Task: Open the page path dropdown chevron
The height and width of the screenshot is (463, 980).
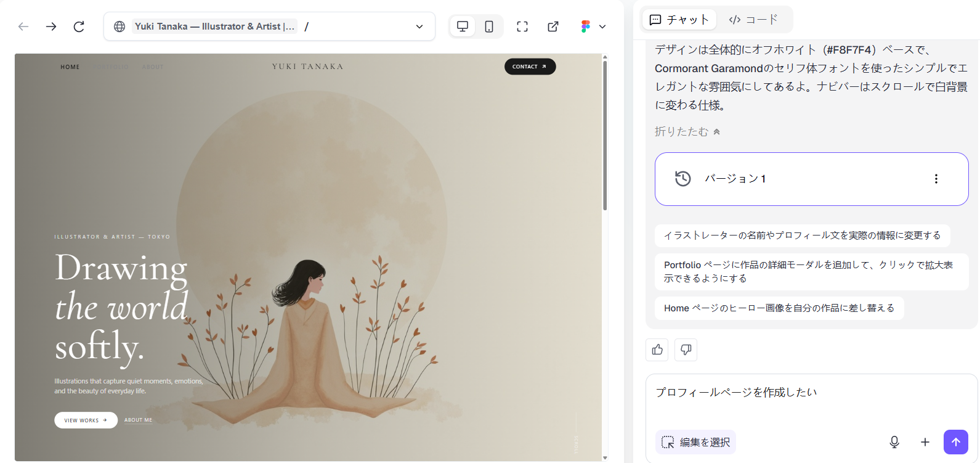Action: coord(419,27)
